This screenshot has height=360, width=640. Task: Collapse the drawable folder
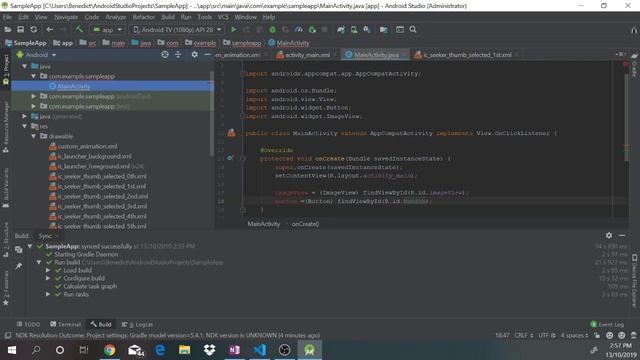(34, 136)
